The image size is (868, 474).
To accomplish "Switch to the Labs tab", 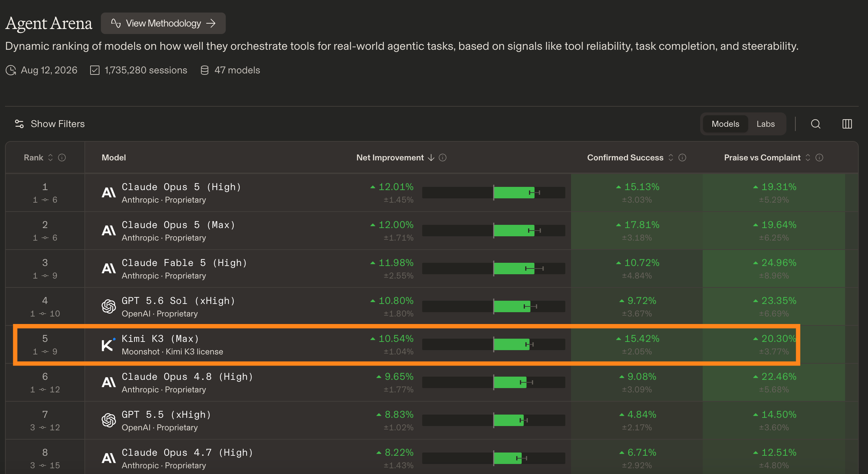I will tap(766, 124).
